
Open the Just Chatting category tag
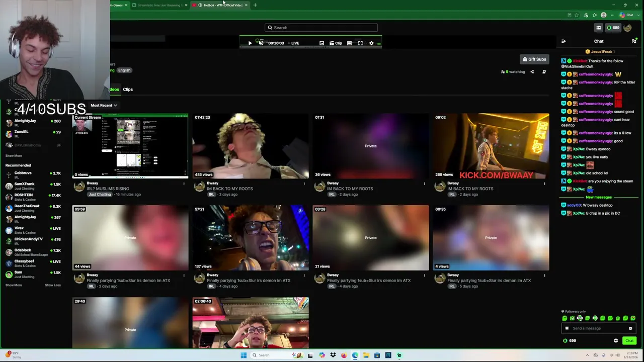[x=100, y=195]
